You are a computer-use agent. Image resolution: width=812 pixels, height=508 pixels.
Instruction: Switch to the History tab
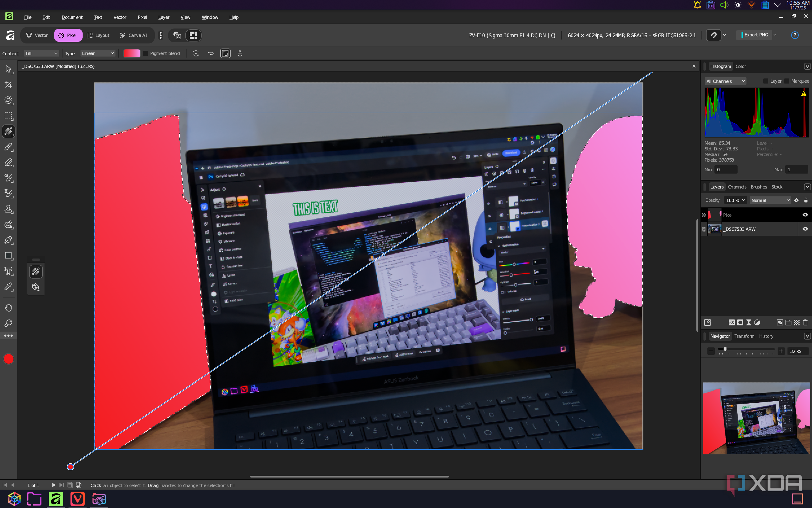click(x=766, y=336)
